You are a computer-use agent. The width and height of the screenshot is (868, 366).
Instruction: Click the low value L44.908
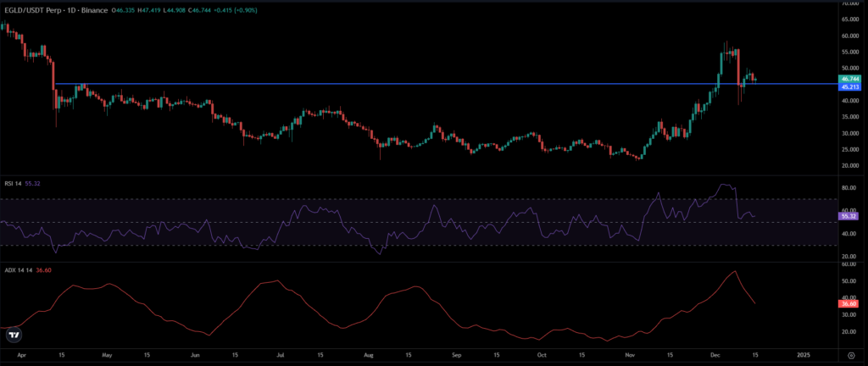(176, 10)
